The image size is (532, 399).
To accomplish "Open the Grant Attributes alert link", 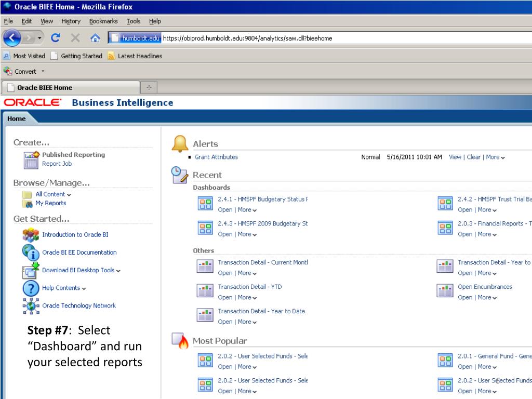I will 216,157.
